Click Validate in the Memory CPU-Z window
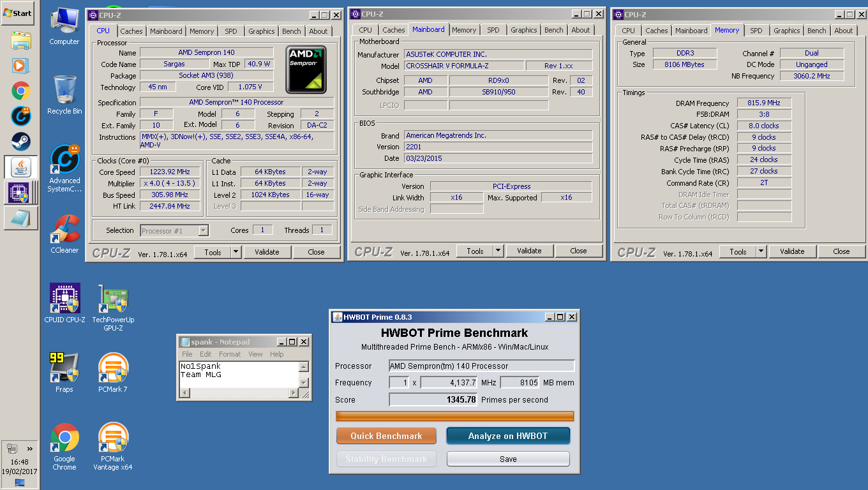The height and width of the screenshot is (490, 868). coord(792,251)
